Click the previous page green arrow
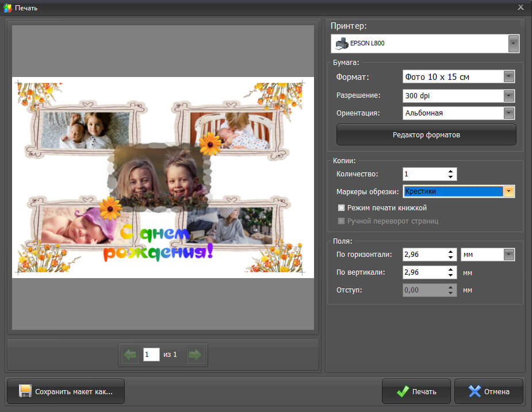This screenshot has width=532, height=412. tap(131, 355)
